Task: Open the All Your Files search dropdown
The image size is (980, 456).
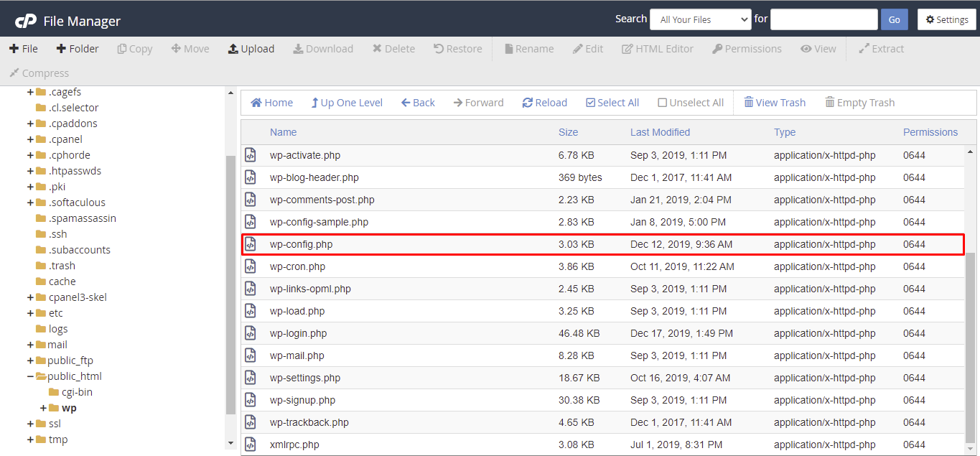Action: (x=700, y=19)
